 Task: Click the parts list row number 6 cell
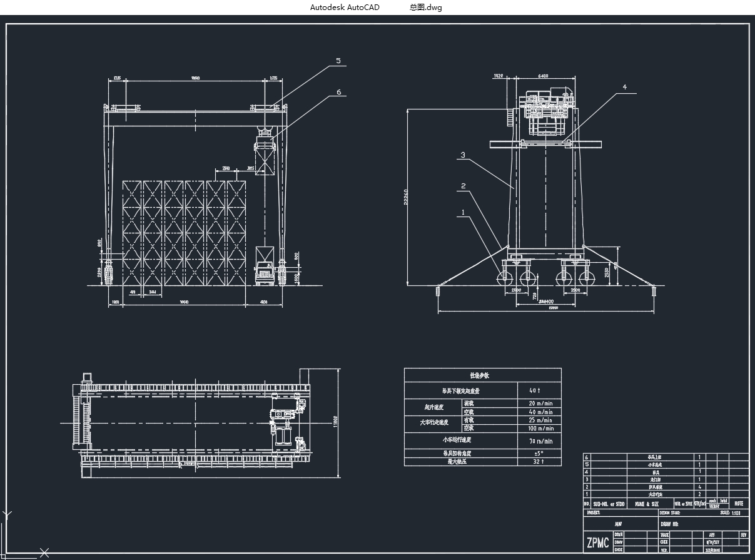click(587, 457)
